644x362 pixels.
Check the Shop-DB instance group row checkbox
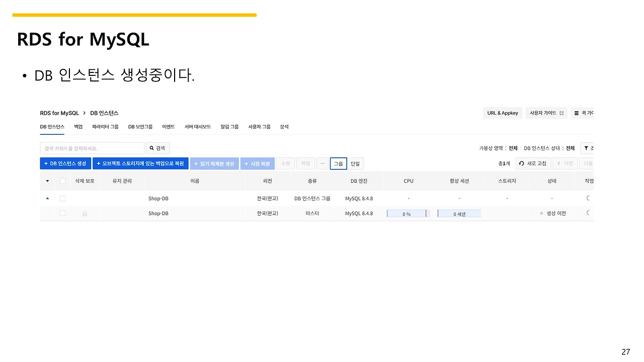click(62, 198)
